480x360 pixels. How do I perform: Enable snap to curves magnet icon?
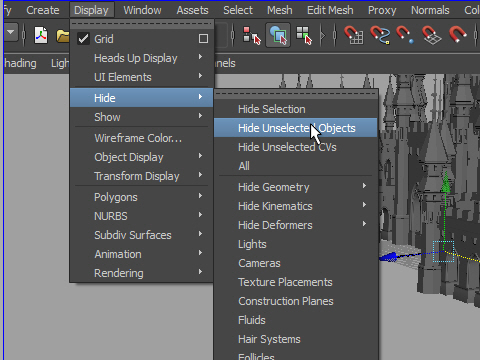point(380,35)
